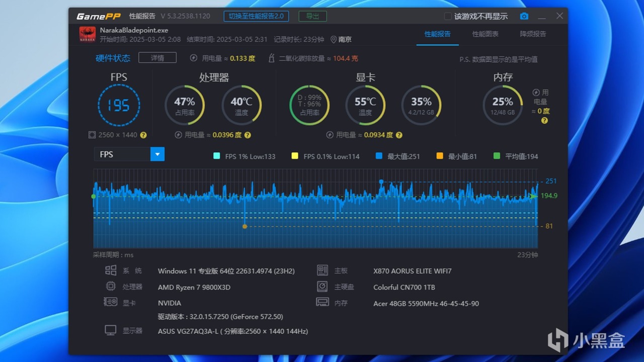Screen dimensions: 644x362
Task: Click the FPS 0.1% Low yellow legend swatch
Action: click(295, 156)
